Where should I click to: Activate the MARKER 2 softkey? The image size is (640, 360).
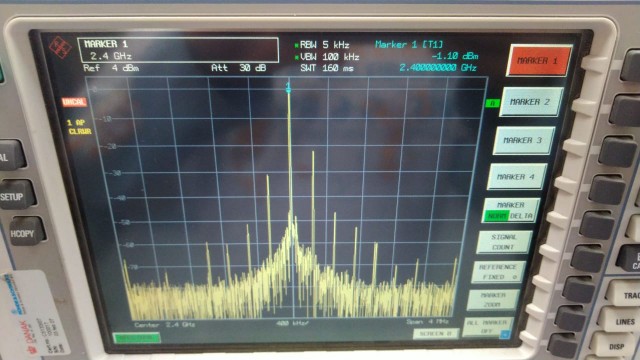point(530,102)
